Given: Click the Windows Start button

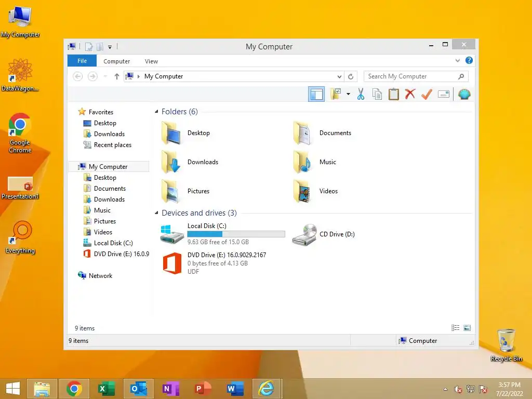Looking at the screenshot, I should 13,389.
